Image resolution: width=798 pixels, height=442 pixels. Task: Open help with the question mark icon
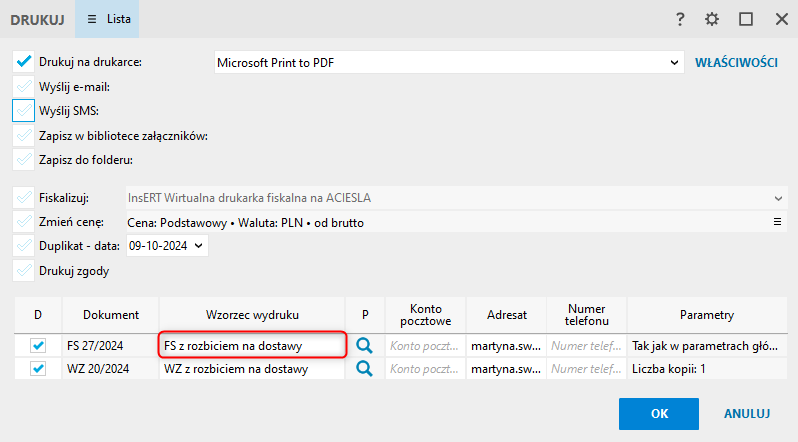tap(680, 19)
